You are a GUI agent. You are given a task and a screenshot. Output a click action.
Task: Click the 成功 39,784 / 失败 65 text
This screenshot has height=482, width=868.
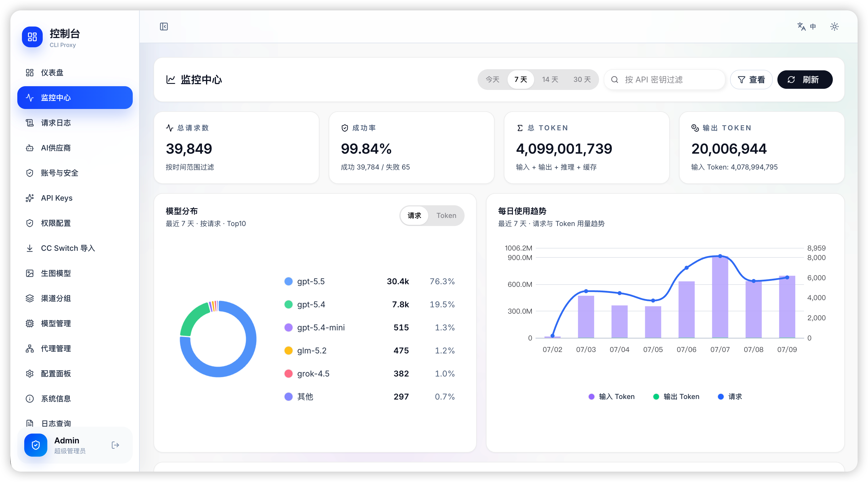pyautogui.click(x=375, y=167)
